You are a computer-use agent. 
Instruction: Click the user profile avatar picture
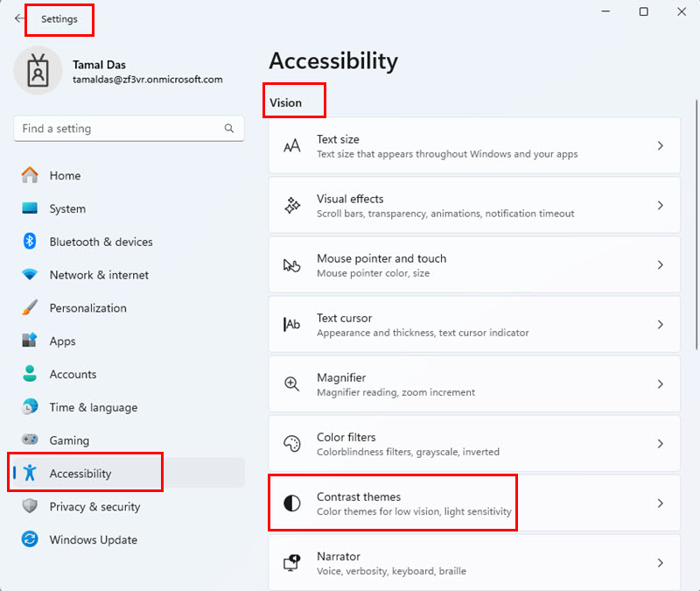pyautogui.click(x=38, y=71)
